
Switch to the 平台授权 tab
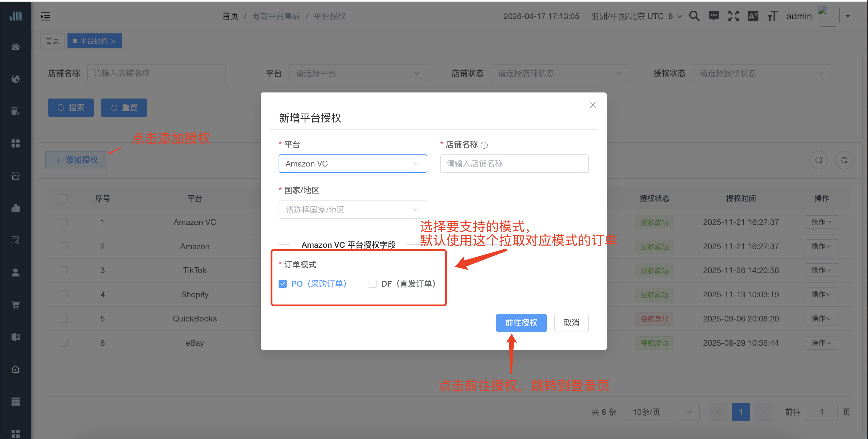(x=94, y=41)
